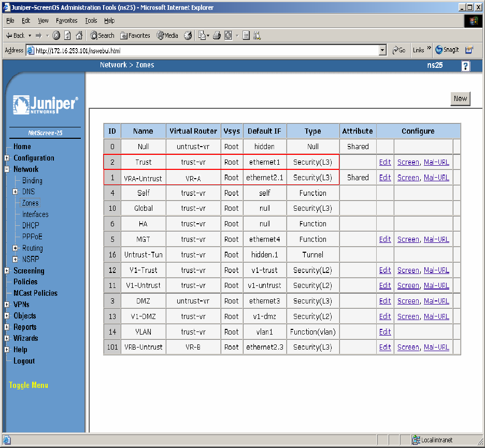Image resolution: width=485 pixels, height=448 pixels.
Task: Click the Local intranet status bar zone
Action: 433,440
